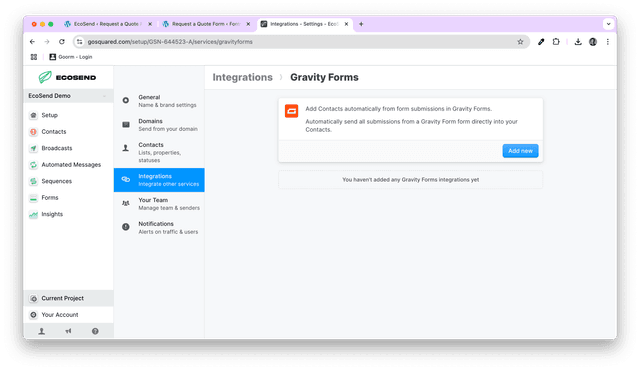The width and height of the screenshot is (640, 370).
Task: Open the Chrome three-dot menu
Action: click(x=607, y=42)
